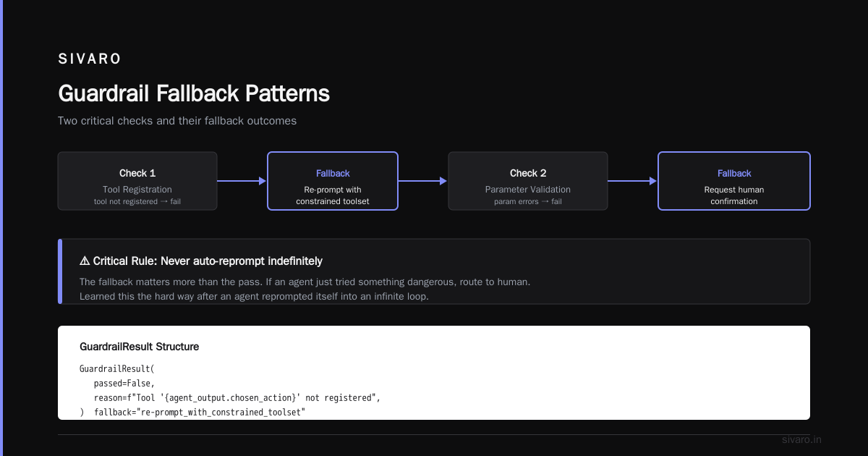The width and height of the screenshot is (868, 456).
Task: Click the Guardrail Fallback Patterns title
Action: click(194, 93)
